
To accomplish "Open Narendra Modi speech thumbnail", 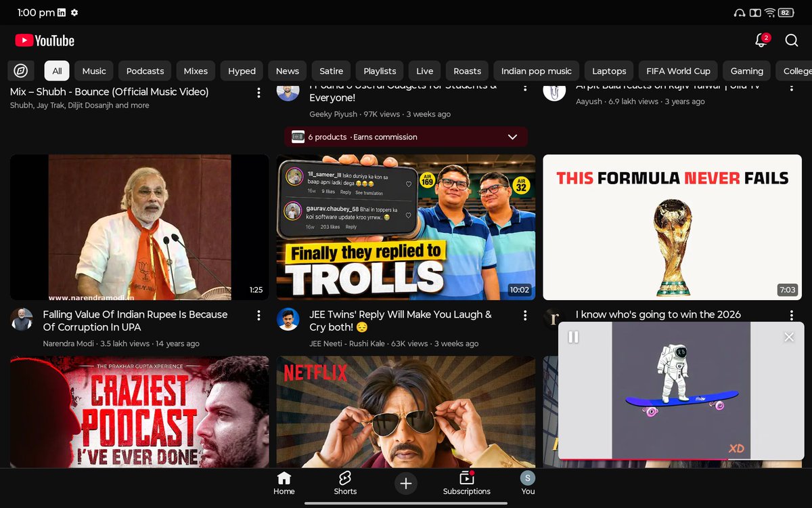I will (x=139, y=227).
